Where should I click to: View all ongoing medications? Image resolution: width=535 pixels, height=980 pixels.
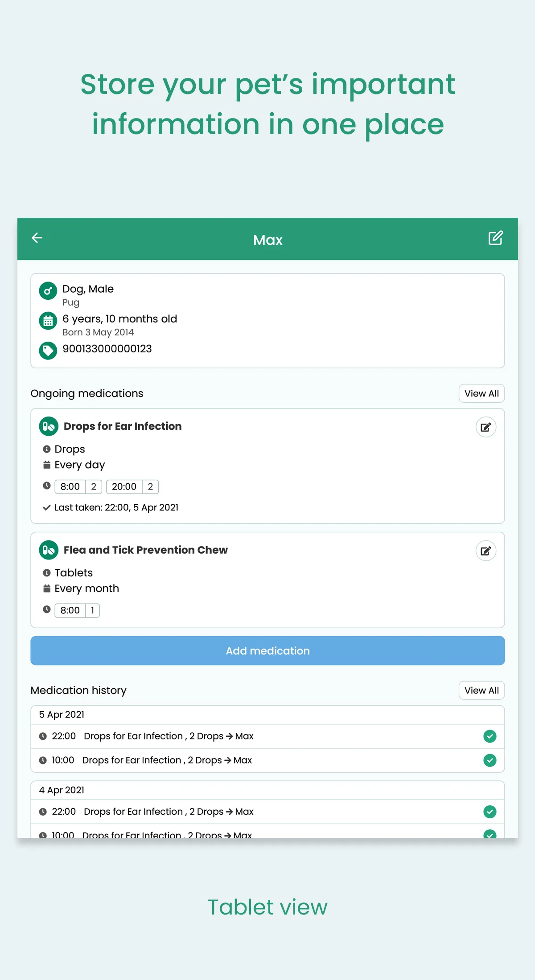pos(481,393)
